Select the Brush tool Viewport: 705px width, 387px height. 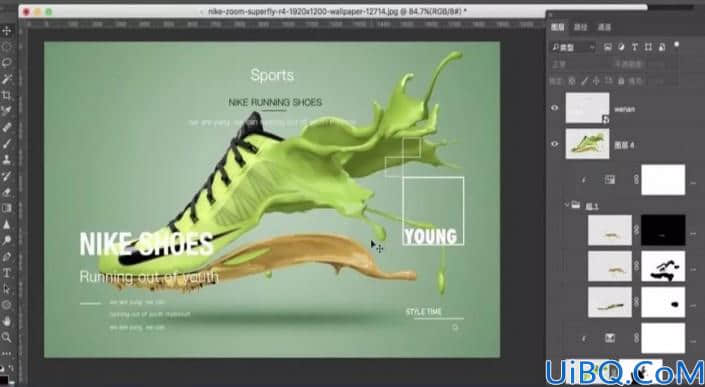coord(7,143)
